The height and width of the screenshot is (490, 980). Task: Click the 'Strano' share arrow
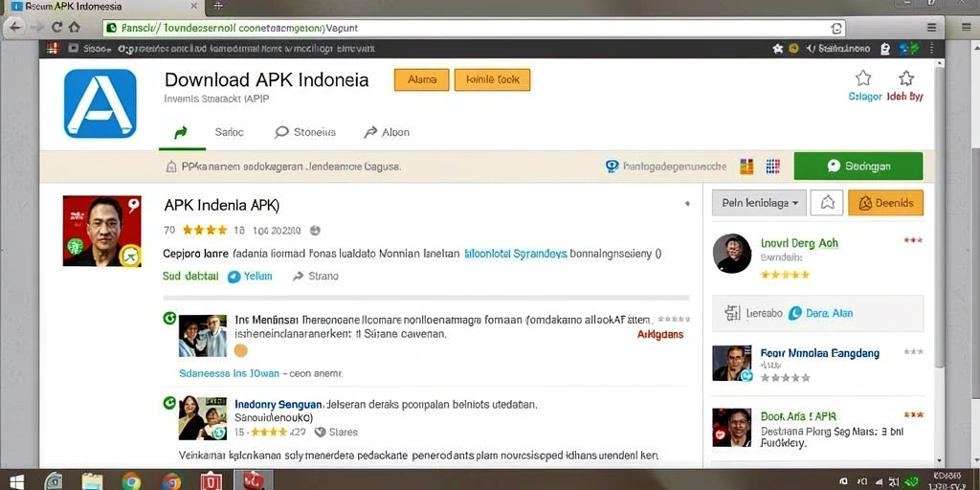315,277
